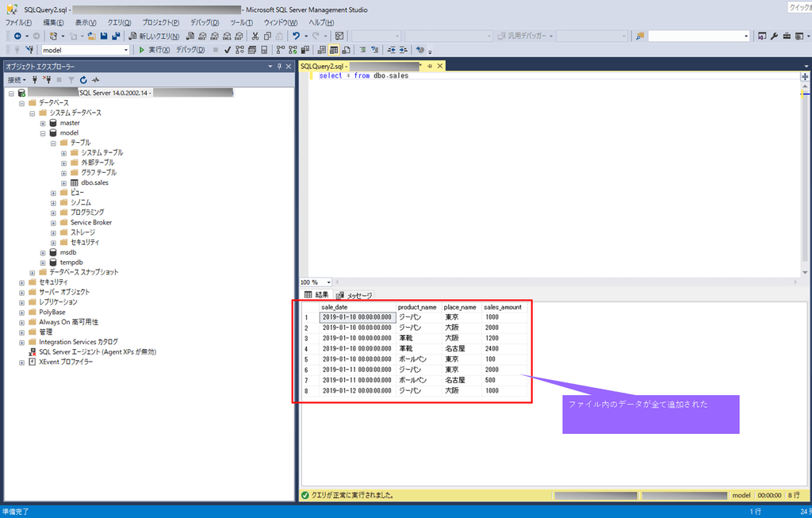The height and width of the screenshot is (518, 812).
Task: Expand the PolyBase folder node
Action: pos(22,313)
